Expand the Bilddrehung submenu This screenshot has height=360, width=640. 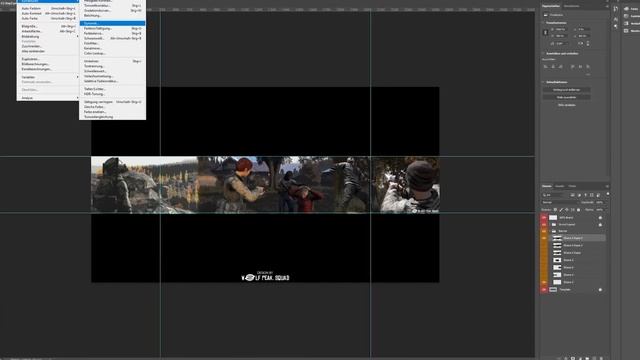[48, 36]
